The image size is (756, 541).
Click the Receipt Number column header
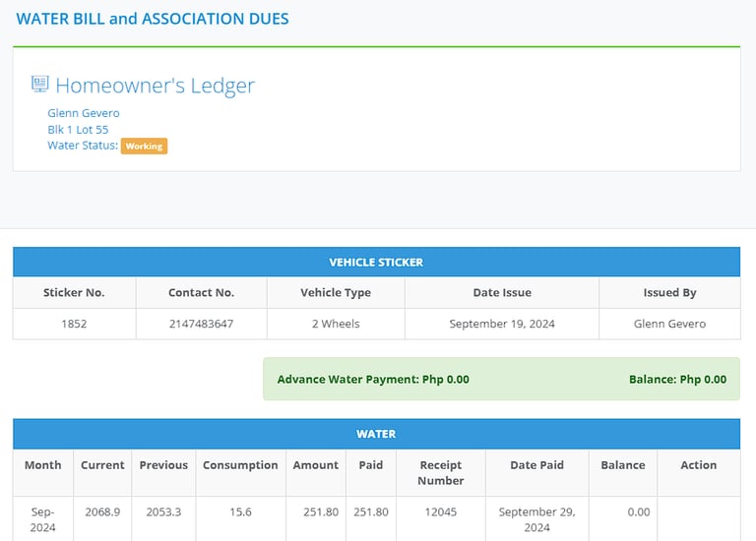[x=441, y=472]
